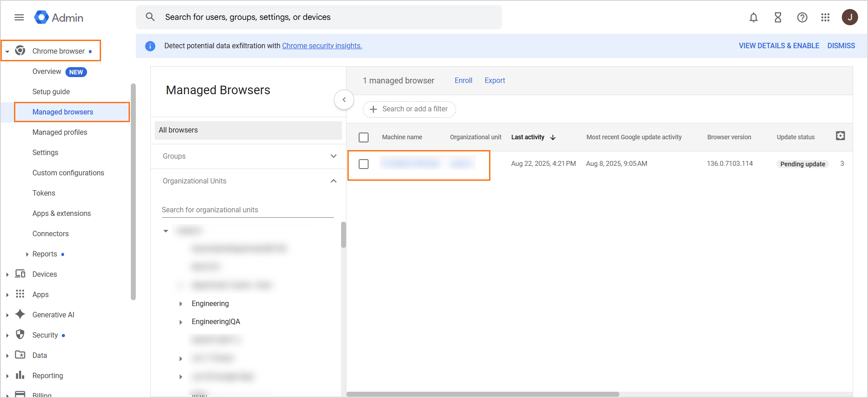Expand the Devices section arrow
868x398 pixels.
7,274
